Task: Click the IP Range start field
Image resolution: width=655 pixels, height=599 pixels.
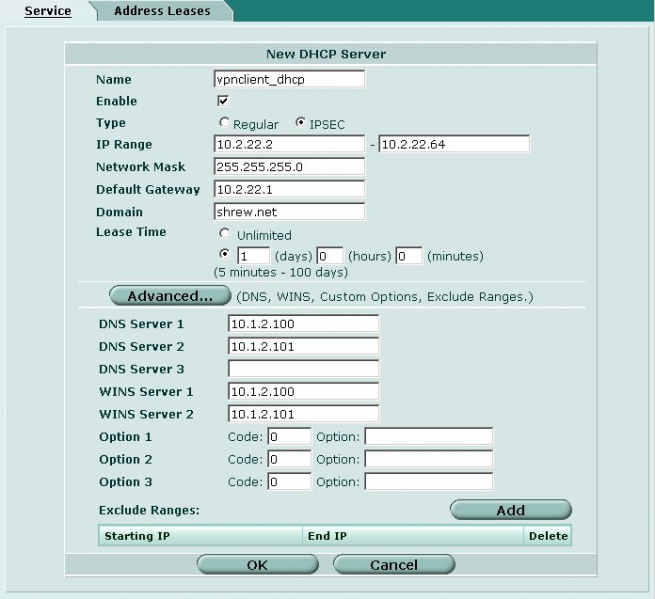Action: pyautogui.click(x=289, y=145)
